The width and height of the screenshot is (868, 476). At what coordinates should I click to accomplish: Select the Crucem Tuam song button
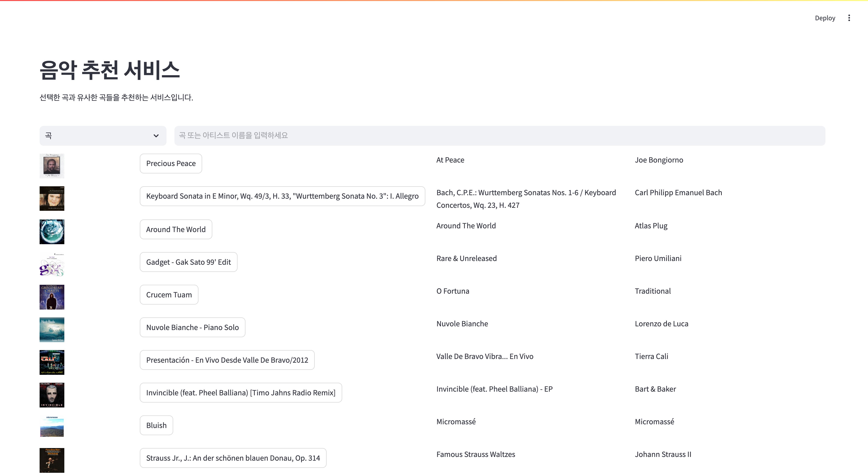(169, 295)
